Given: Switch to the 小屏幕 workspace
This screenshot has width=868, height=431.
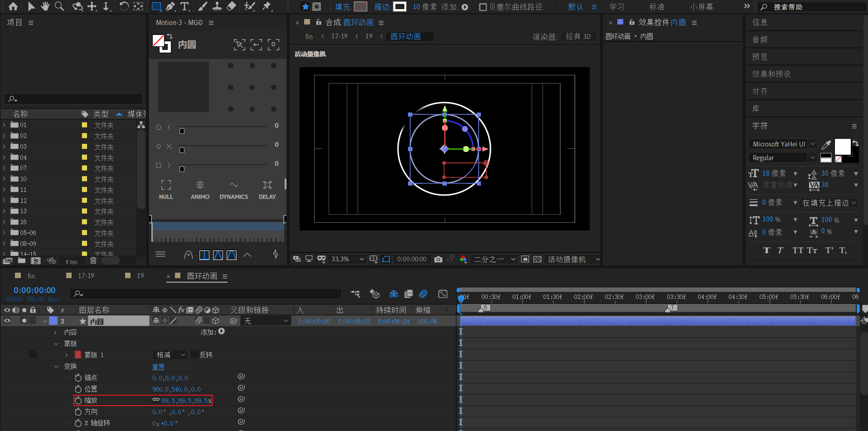Looking at the screenshot, I should point(702,7).
